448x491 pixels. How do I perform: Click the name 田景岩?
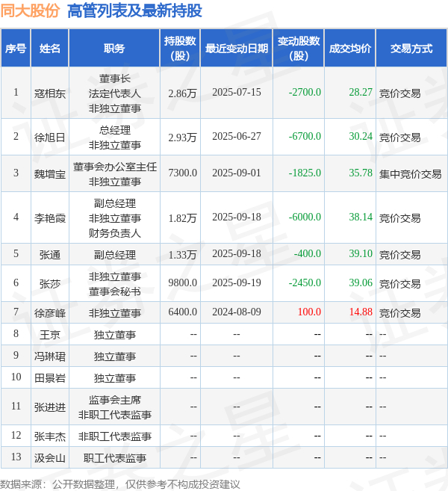(50, 378)
